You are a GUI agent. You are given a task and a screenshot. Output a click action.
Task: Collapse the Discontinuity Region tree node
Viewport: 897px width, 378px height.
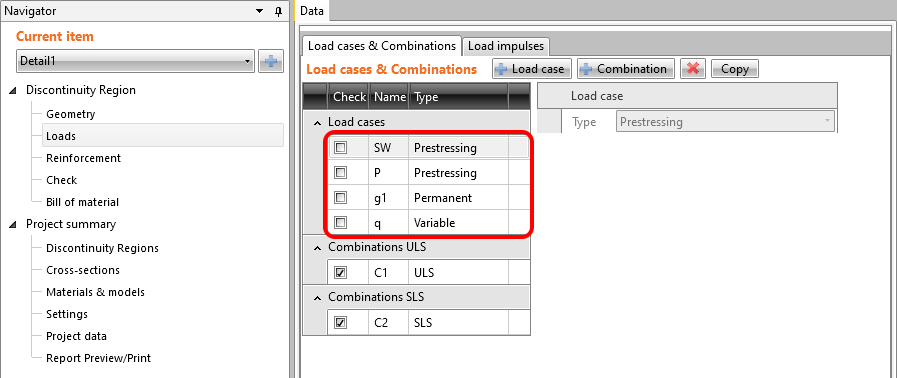(x=14, y=90)
